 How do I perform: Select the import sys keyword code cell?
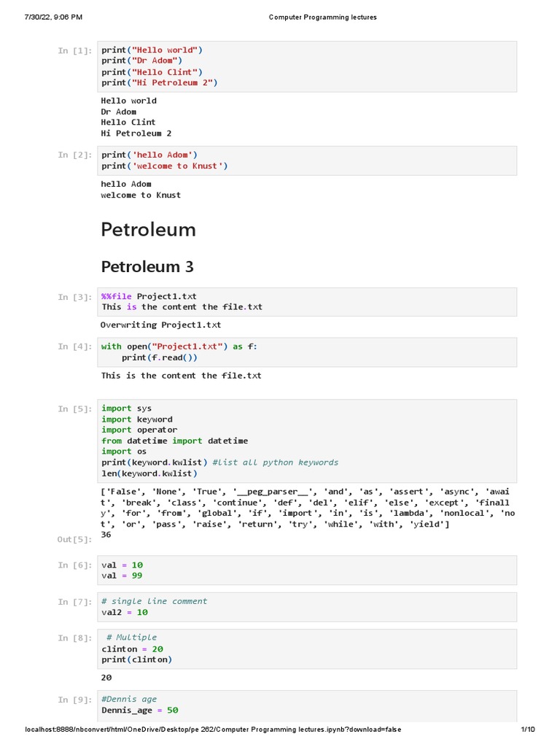tap(306, 441)
